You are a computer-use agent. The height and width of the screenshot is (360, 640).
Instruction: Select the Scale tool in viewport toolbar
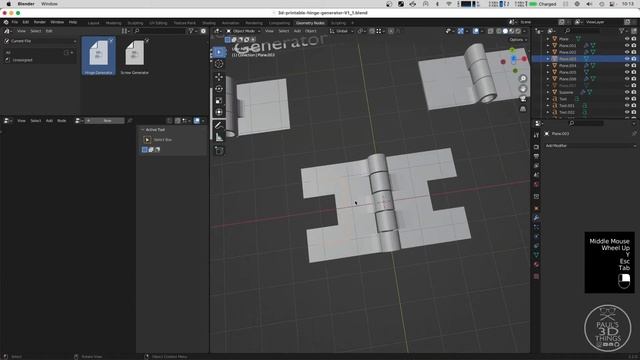point(219,100)
